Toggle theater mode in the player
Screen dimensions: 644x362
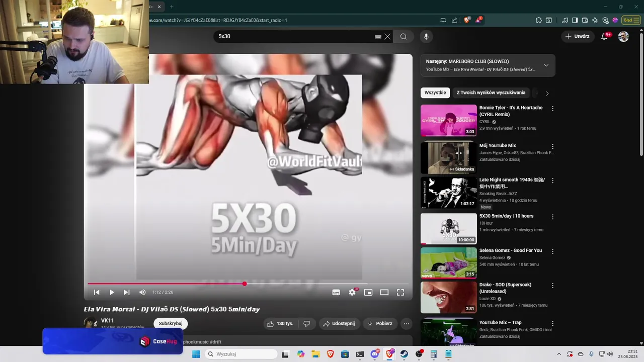[384, 292]
